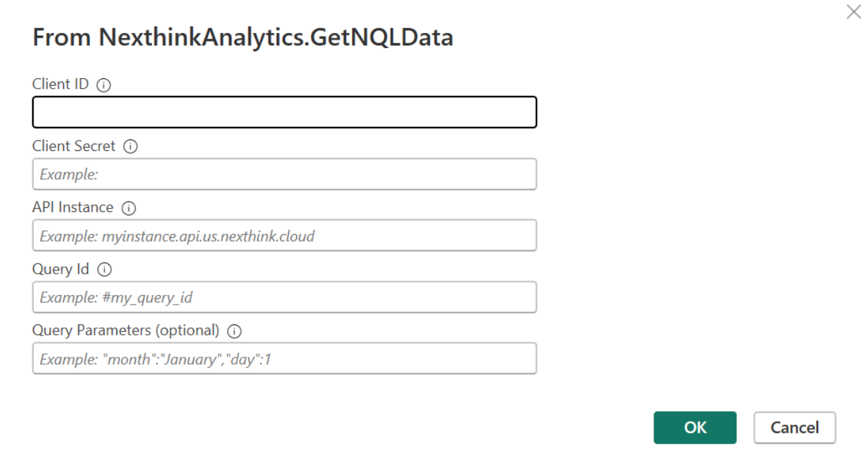Focus the Client ID text box

pyautogui.click(x=284, y=113)
